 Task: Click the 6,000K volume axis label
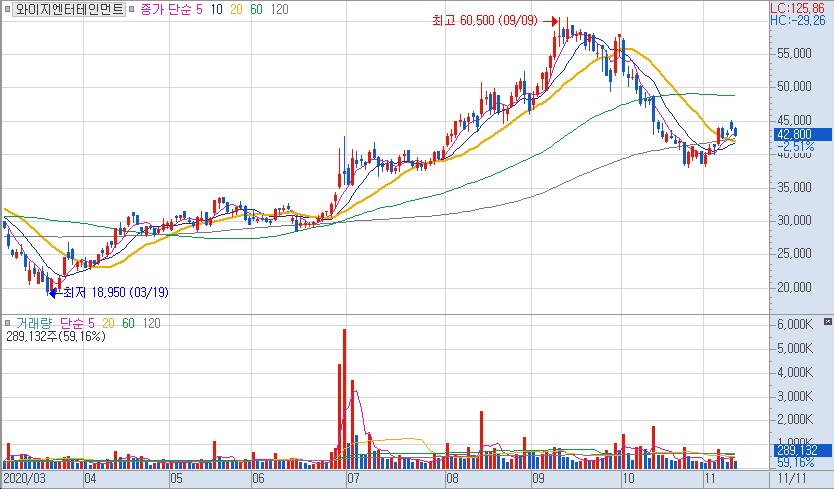tap(794, 324)
